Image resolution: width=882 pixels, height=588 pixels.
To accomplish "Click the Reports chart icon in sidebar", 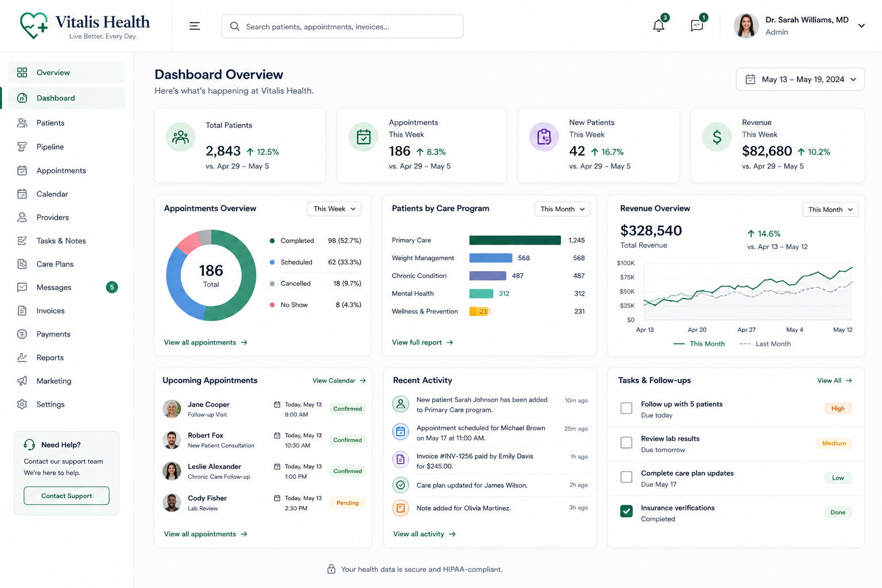I will click(x=22, y=357).
